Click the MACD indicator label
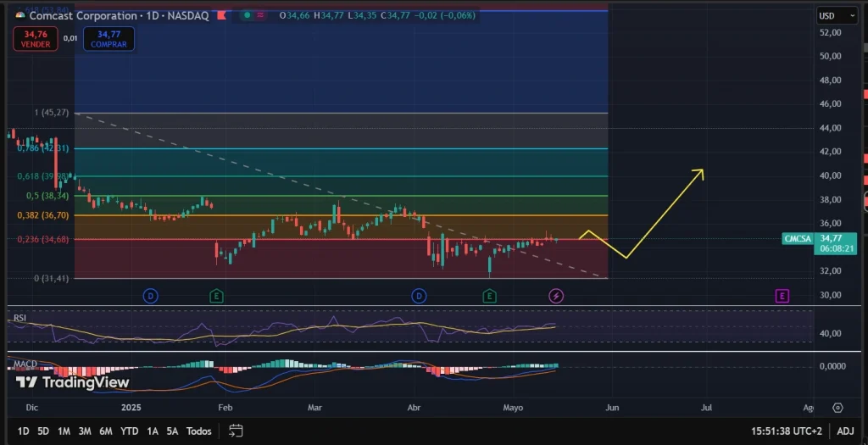 [25, 364]
